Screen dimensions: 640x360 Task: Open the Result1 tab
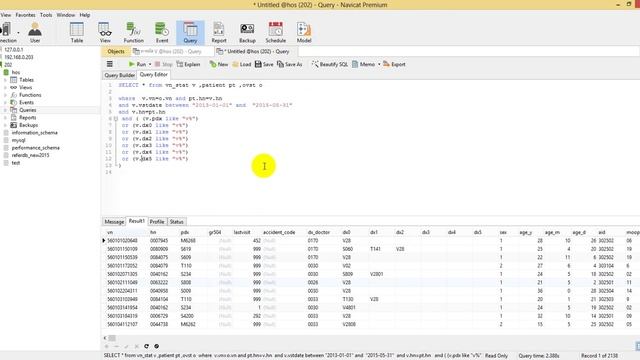[x=136, y=221]
